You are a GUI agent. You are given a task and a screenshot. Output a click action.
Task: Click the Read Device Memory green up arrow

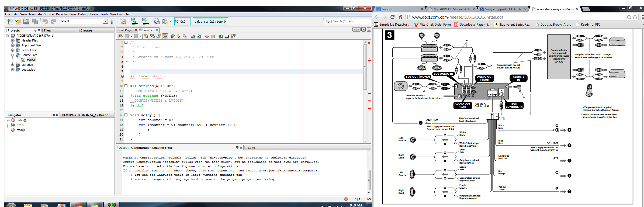point(145,21)
